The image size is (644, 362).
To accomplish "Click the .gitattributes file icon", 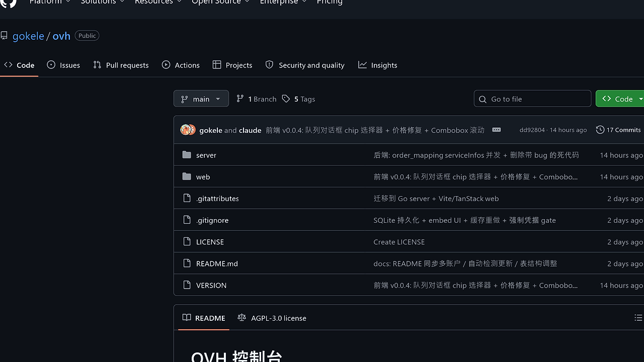I will tap(187, 198).
